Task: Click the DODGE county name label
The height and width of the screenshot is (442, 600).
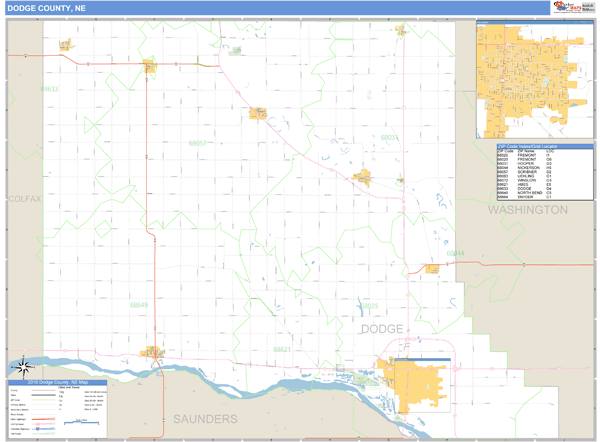Action: click(x=381, y=329)
